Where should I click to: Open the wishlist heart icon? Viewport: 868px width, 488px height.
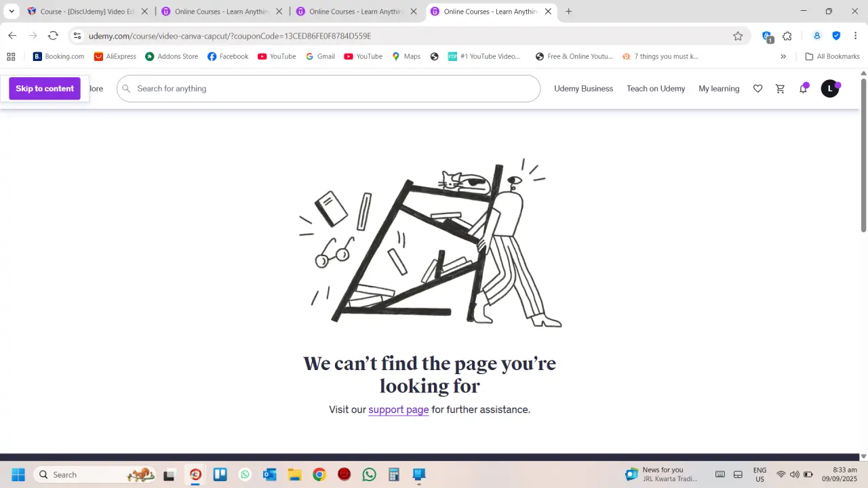pyautogui.click(x=758, y=89)
